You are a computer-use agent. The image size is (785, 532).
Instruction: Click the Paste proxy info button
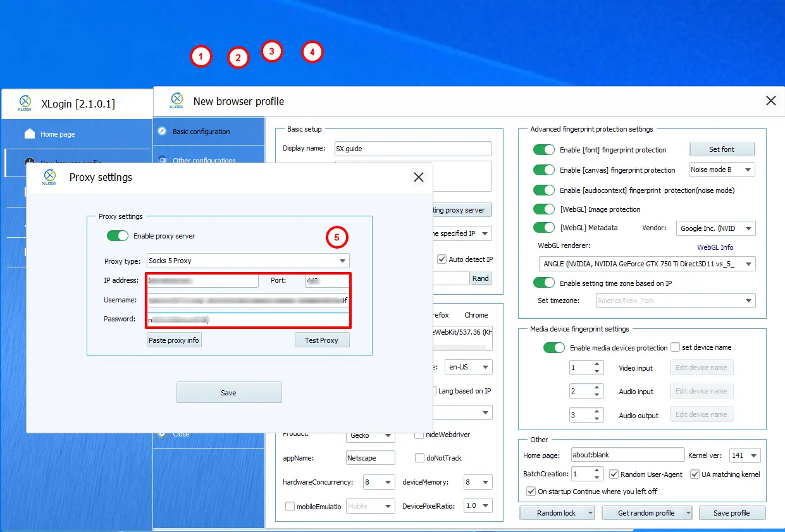pyautogui.click(x=174, y=340)
